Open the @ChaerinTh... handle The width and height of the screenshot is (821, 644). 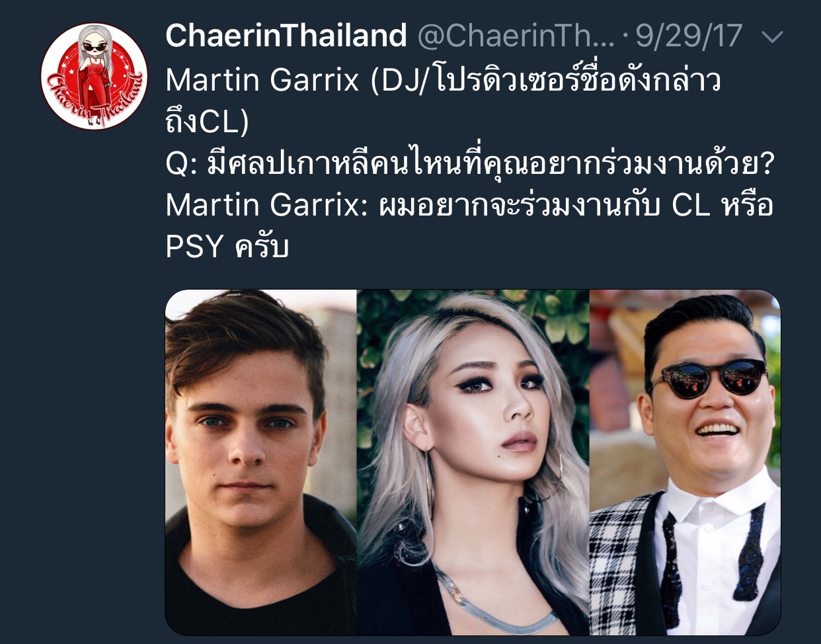[517, 36]
